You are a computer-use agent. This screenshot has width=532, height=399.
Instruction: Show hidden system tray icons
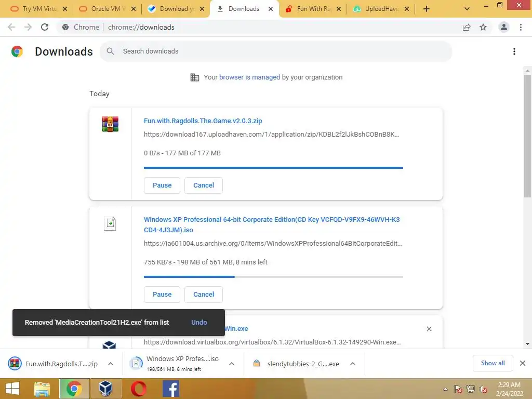click(x=445, y=389)
